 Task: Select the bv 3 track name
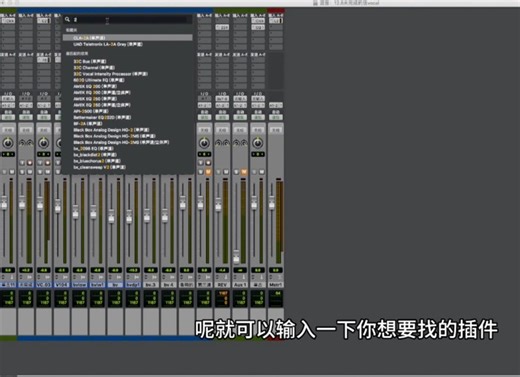click(151, 285)
